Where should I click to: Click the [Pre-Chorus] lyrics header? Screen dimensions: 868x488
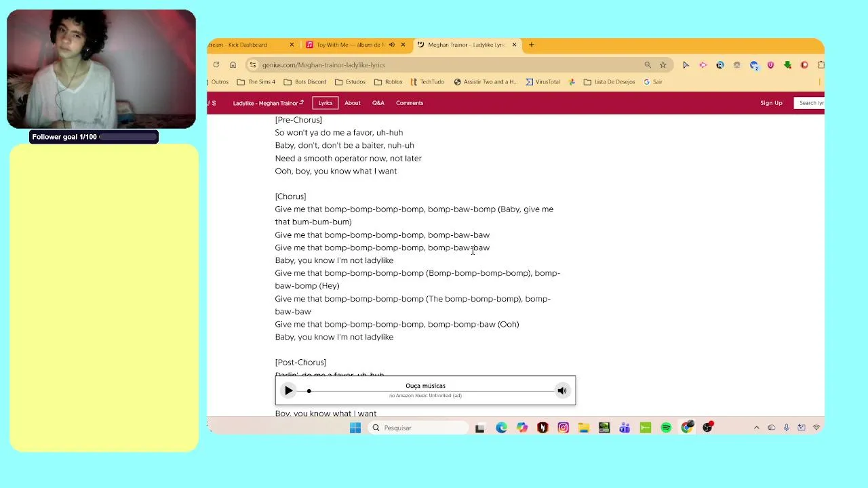coord(298,120)
